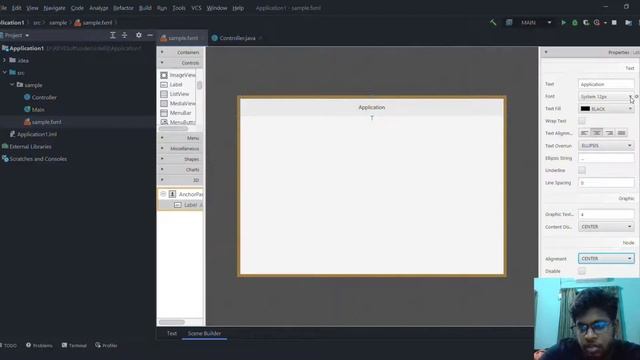Run with coverage icon in toolbar
This screenshot has height=360, width=640.
point(586,22)
